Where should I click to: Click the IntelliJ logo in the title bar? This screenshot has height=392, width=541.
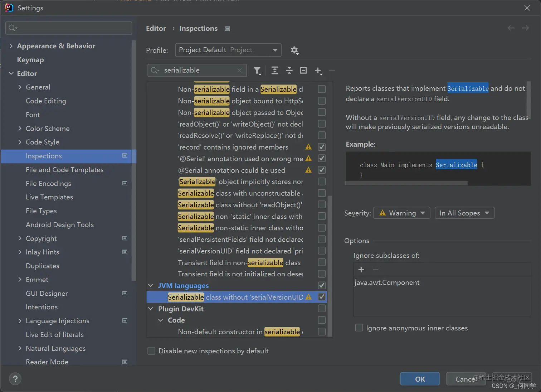coord(9,8)
